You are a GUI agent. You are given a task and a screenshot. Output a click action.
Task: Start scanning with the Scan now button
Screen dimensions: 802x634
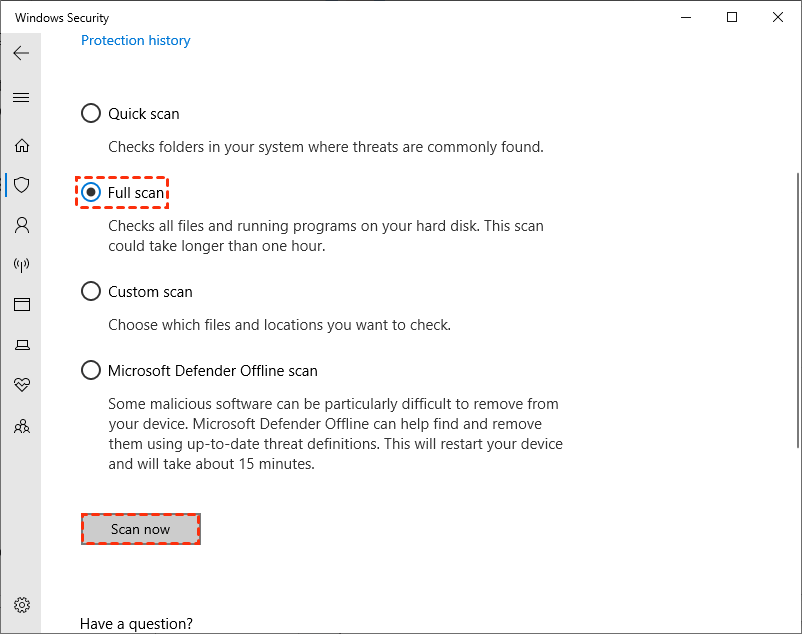pyautogui.click(x=140, y=528)
